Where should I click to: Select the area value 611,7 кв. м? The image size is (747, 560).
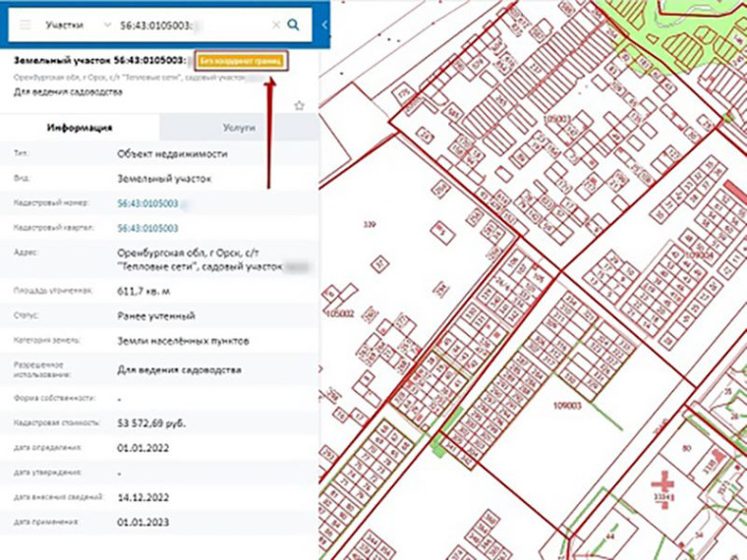click(144, 291)
